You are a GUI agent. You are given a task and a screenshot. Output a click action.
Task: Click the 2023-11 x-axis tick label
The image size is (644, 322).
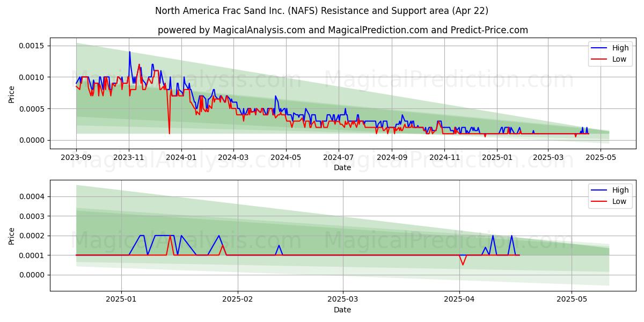pyautogui.click(x=129, y=158)
